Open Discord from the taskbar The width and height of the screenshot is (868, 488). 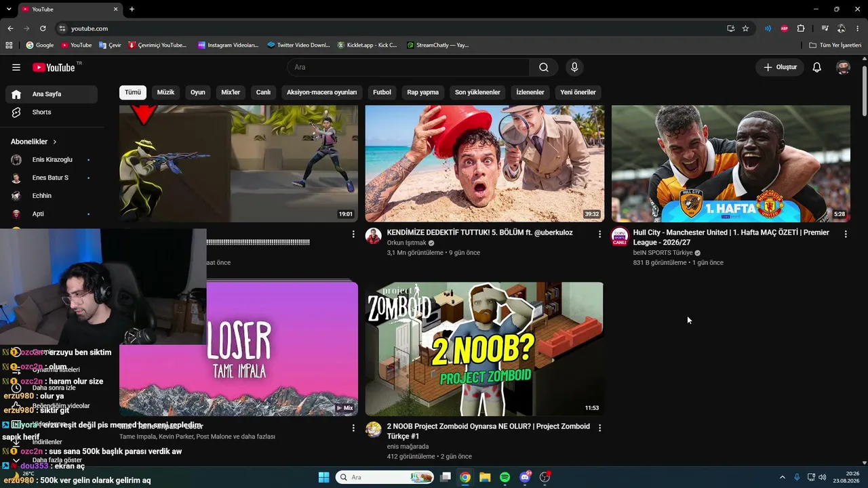pyautogui.click(x=525, y=477)
